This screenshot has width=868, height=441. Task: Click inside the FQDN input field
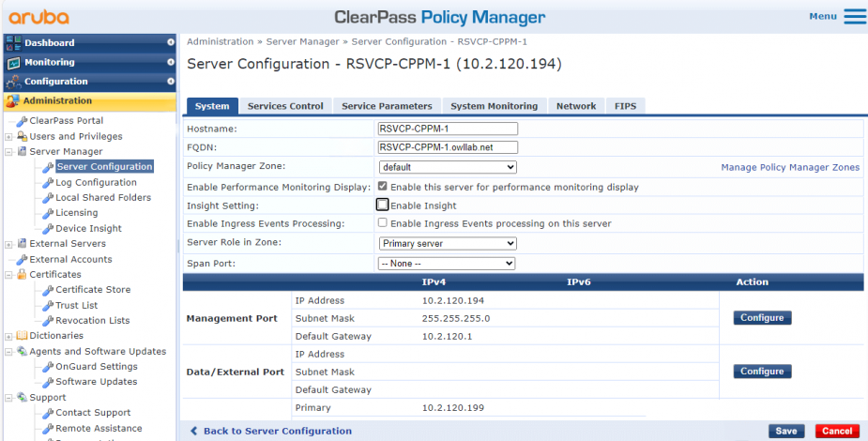pos(448,147)
